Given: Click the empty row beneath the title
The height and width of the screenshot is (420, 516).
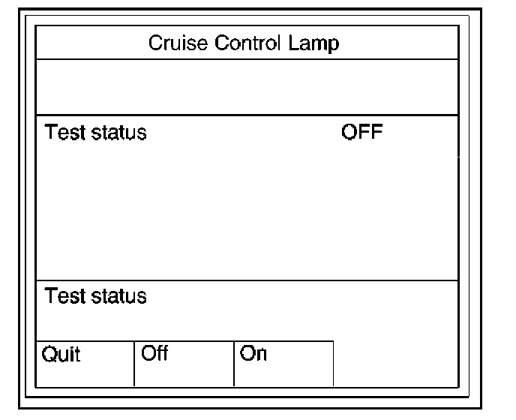Looking at the screenshot, I should coord(246,87).
